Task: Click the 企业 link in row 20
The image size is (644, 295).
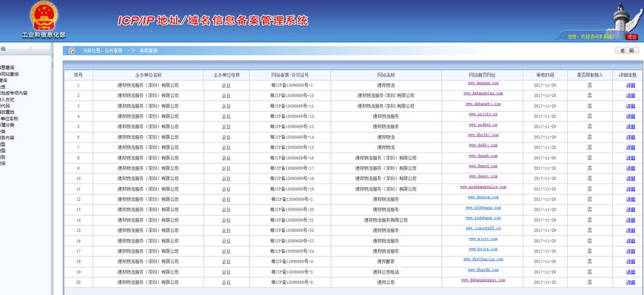Action: [226, 282]
